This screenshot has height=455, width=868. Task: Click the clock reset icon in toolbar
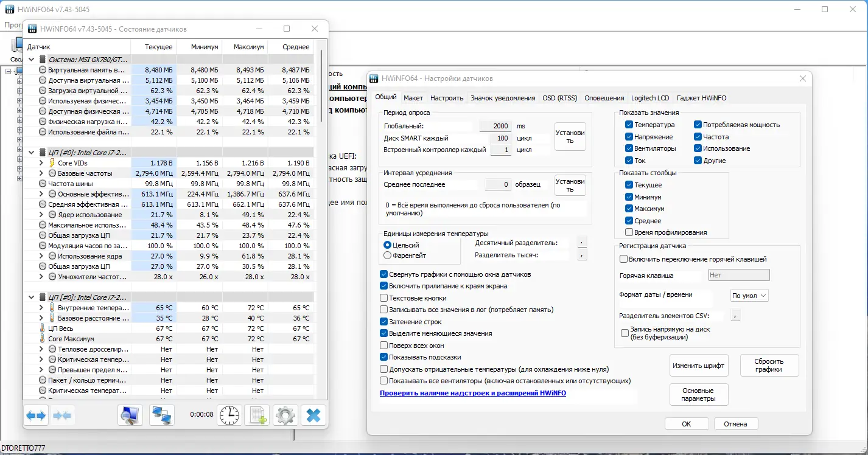point(229,415)
